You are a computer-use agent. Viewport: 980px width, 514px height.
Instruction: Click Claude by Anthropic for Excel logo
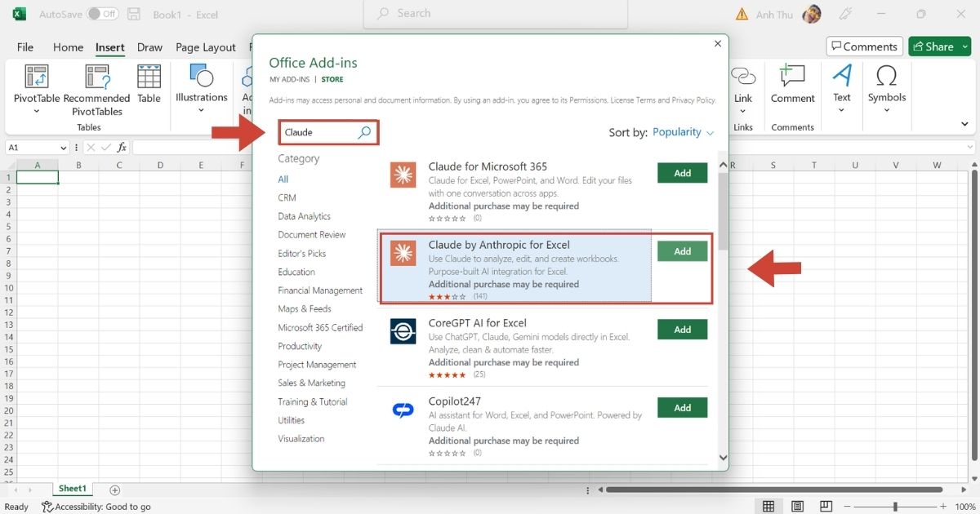pyautogui.click(x=403, y=254)
